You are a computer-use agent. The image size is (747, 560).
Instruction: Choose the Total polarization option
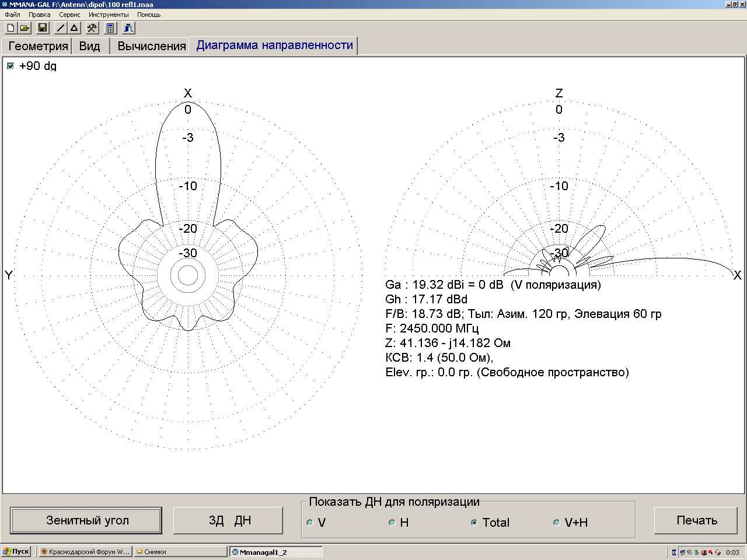pos(474,523)
